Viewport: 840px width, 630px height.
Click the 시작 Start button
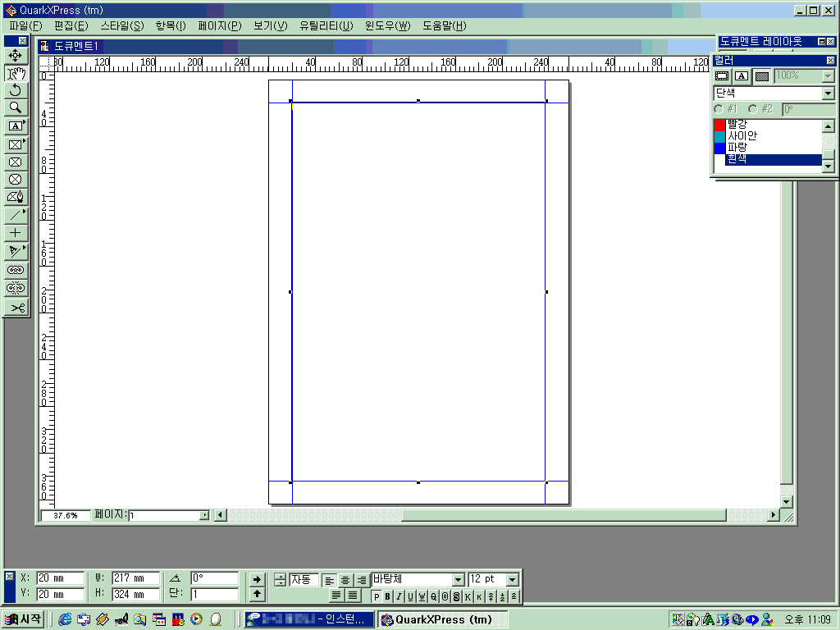coord(23,619)
